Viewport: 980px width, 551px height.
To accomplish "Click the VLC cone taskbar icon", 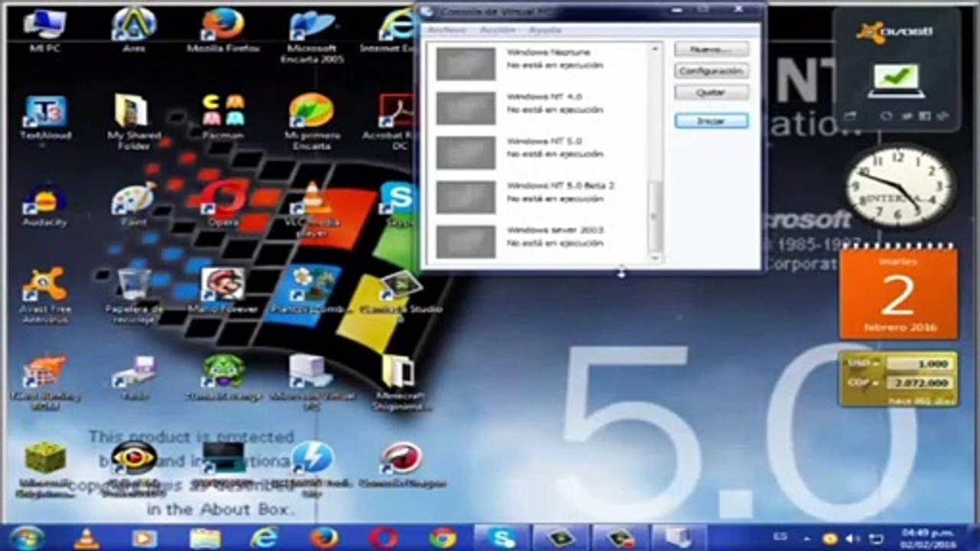I will 87,538.
